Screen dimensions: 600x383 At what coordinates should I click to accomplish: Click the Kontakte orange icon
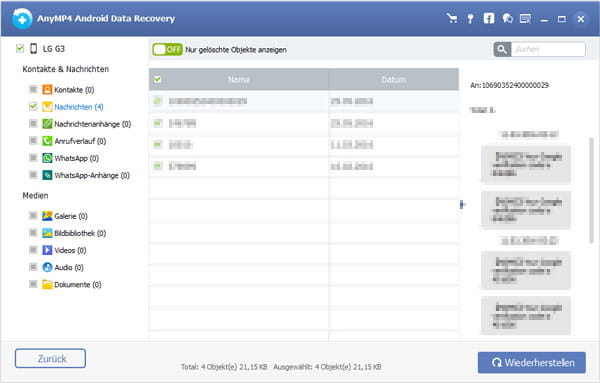pyautogui.click(x=47, y=90)
